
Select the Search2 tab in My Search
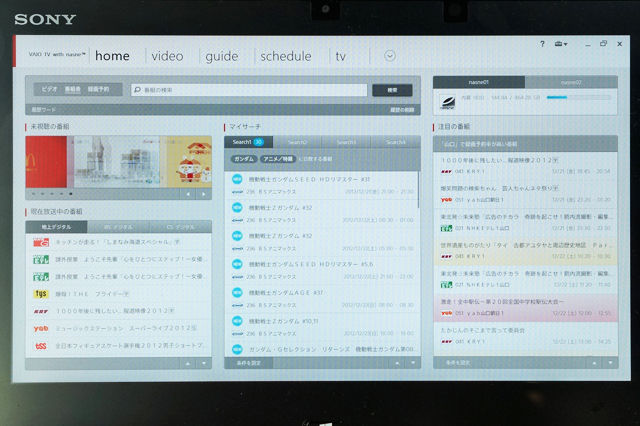[x=297, y=142]
